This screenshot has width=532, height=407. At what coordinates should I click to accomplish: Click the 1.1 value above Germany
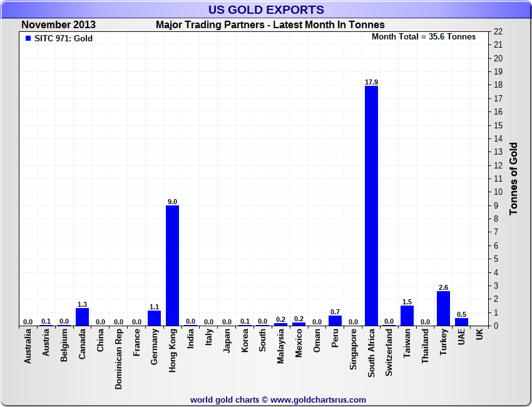(155, 307)
